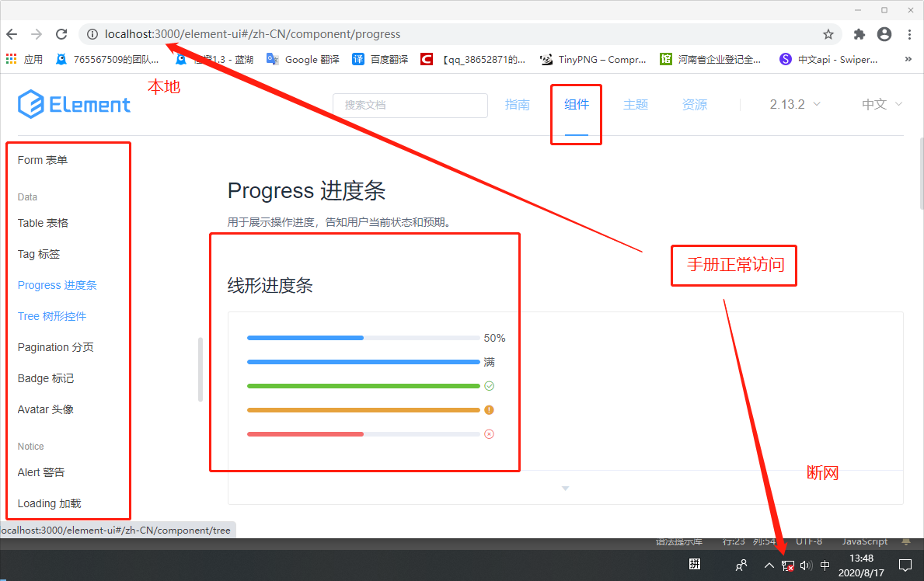Switch to the 组件 nav tab

(577, 104)
